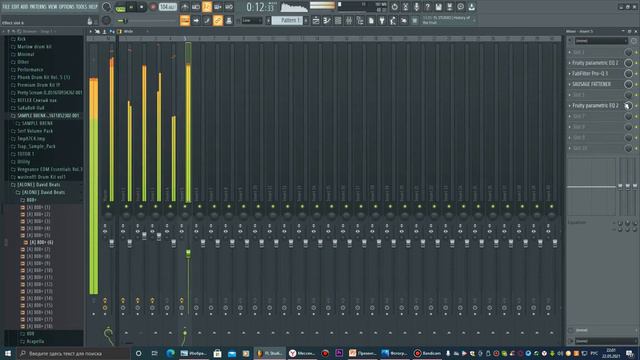Image resolution: width=640 pixels, height=360 pixels.
Task: Open the playlist view icon
Action: point(316,20)
